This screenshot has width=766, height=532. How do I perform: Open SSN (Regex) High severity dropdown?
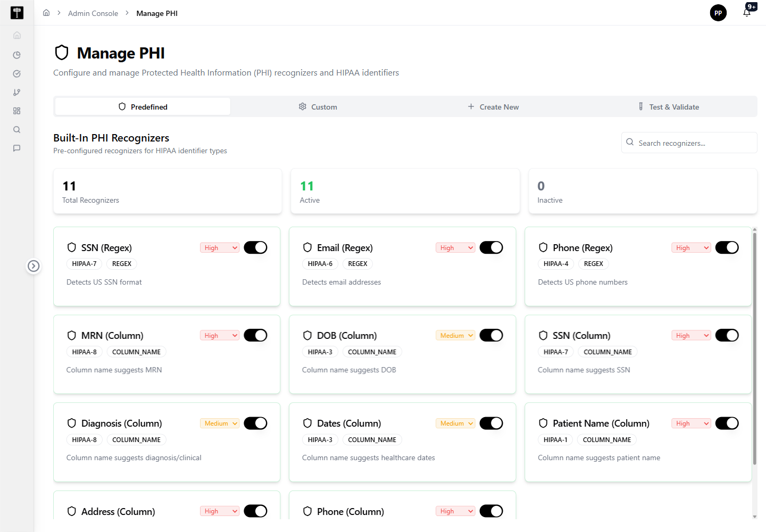tap(220, 248)
